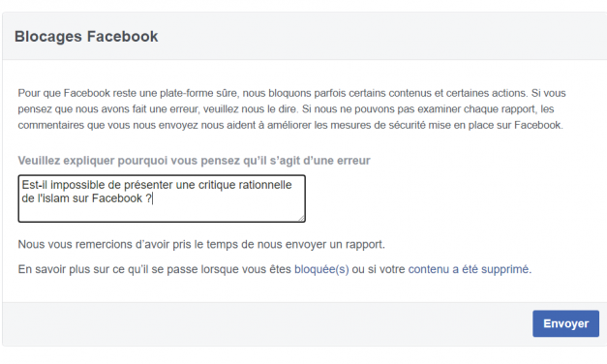Place cursor after the question mark in text area
Screen dimensions: 607x364
tap(153, 198)
